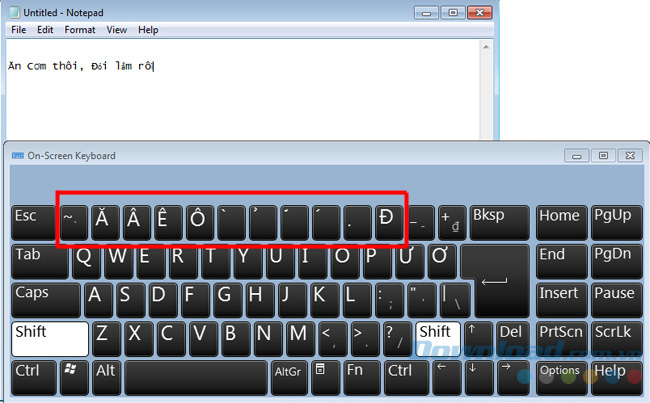Toggle the left Ctrl key
The image size is (650, 403).
34,377
